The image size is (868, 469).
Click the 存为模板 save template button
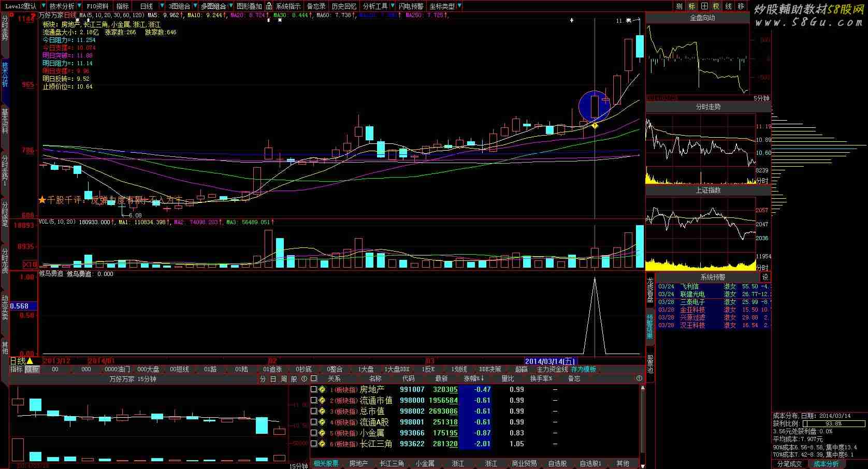click(584, 370)
